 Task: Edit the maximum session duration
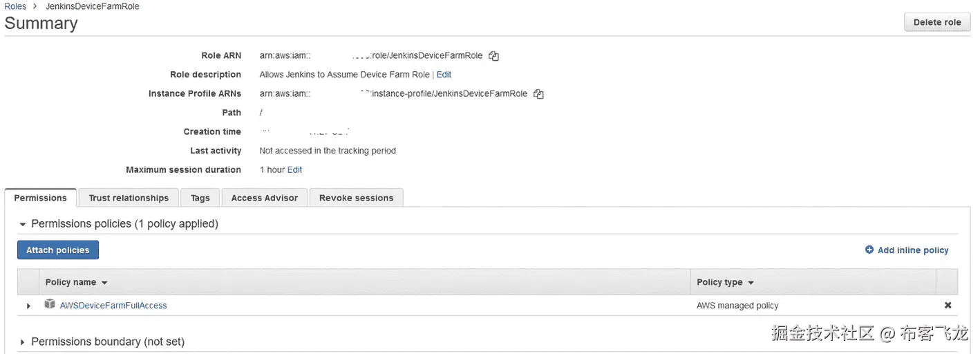tap(294, 170)
